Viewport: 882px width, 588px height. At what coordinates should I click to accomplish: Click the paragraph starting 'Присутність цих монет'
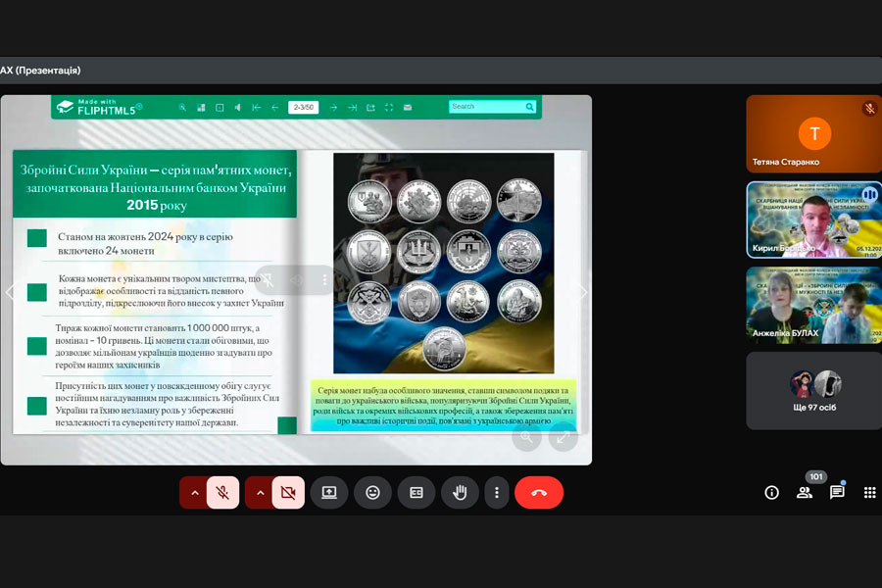point(167,404)
